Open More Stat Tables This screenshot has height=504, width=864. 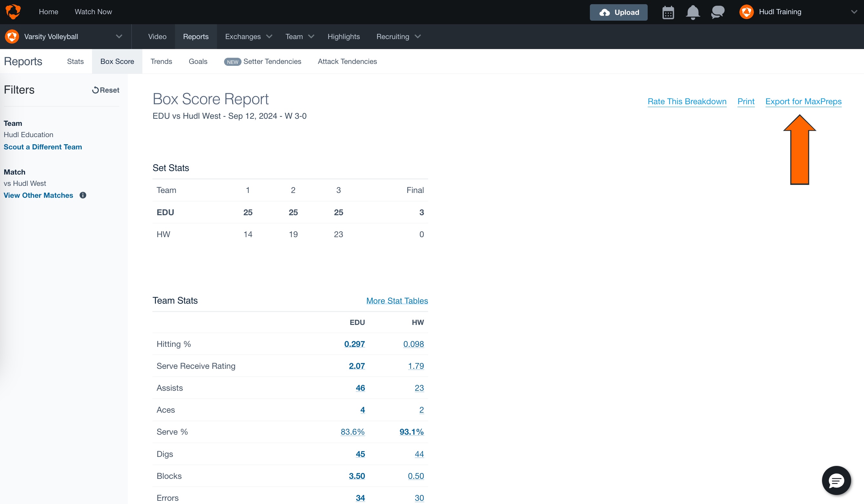tap(397, 300)
